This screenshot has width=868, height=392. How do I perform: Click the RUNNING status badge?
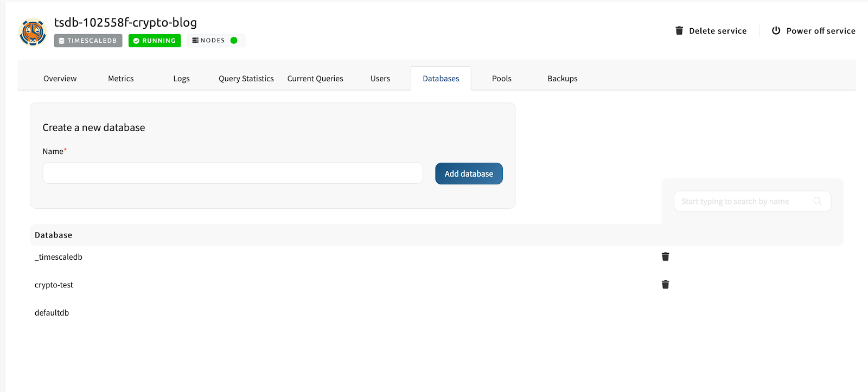[155, 41]
